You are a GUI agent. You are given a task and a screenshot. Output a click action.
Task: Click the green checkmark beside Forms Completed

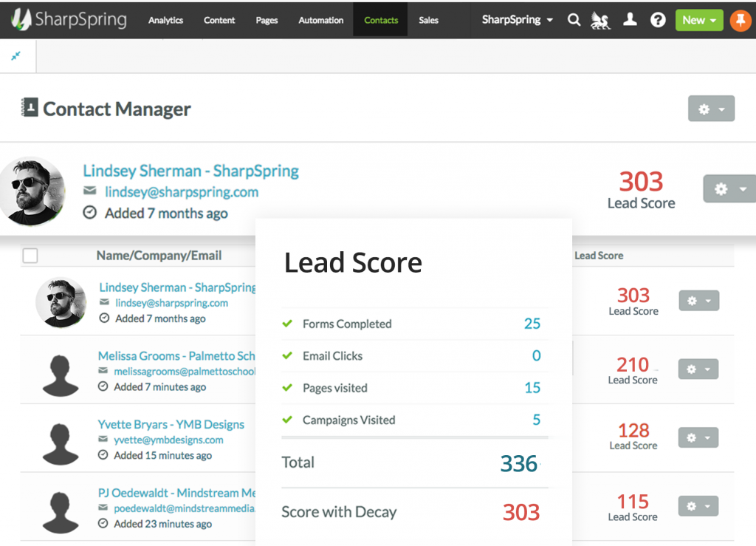(287, 323)
